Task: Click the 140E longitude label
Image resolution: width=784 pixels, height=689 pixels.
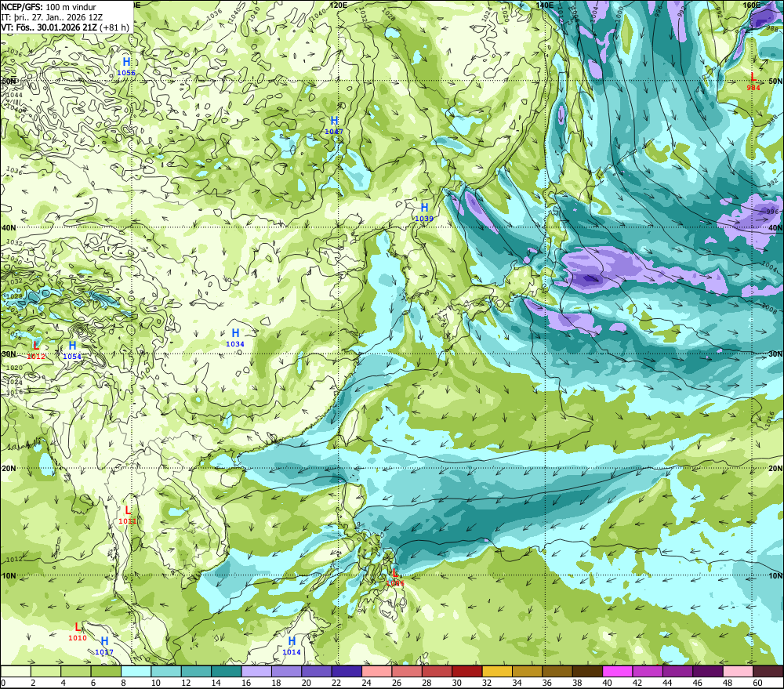Action: click(545, 5)
